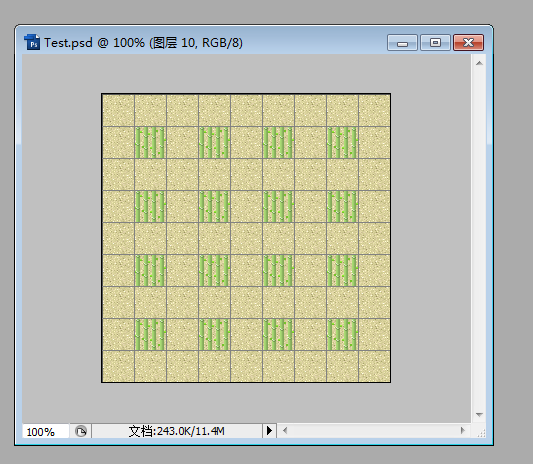Click the horizontal scrollbar left arrow
The height and width of the screenshot is (464, 533).
(x=285, y=431)
